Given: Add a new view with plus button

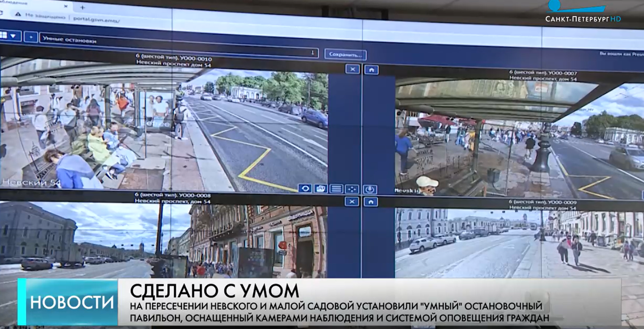Looking at the screenshot, I should [30, 37].
